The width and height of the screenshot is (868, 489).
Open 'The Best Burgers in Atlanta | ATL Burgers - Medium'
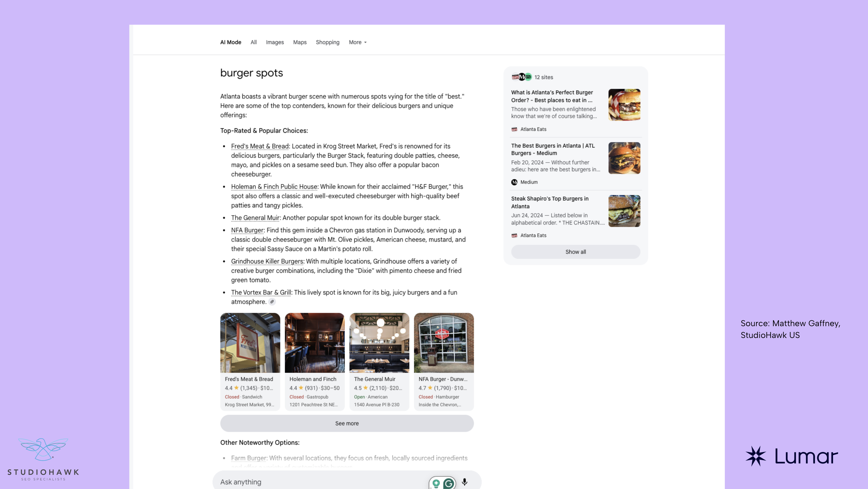(x=553, y=150)
